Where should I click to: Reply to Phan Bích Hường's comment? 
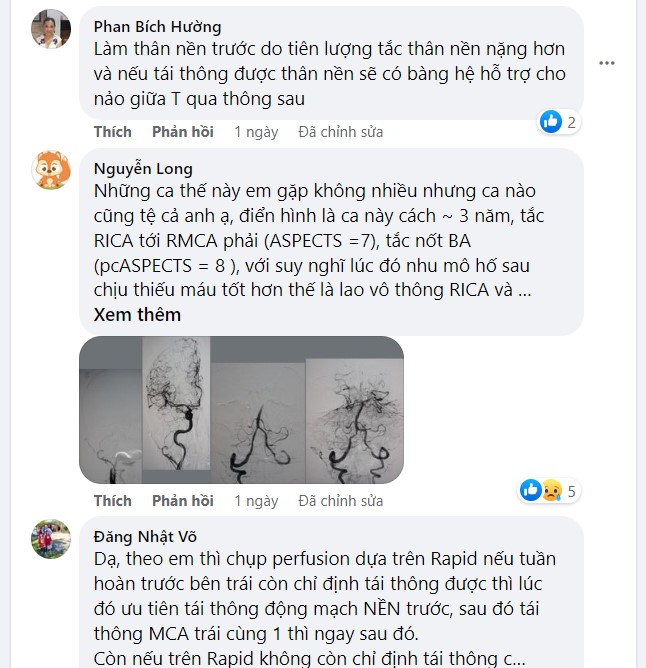click(182, 132)
